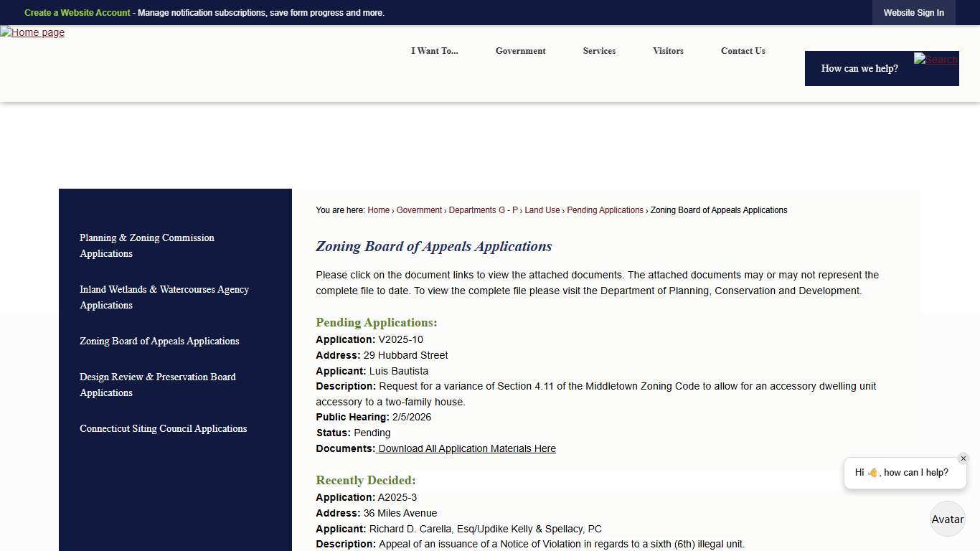The width and height of the screenshot is (980, 551).
Task: Select "Connecticut Siting Council Applications"
Action: (x=163, y=428)
